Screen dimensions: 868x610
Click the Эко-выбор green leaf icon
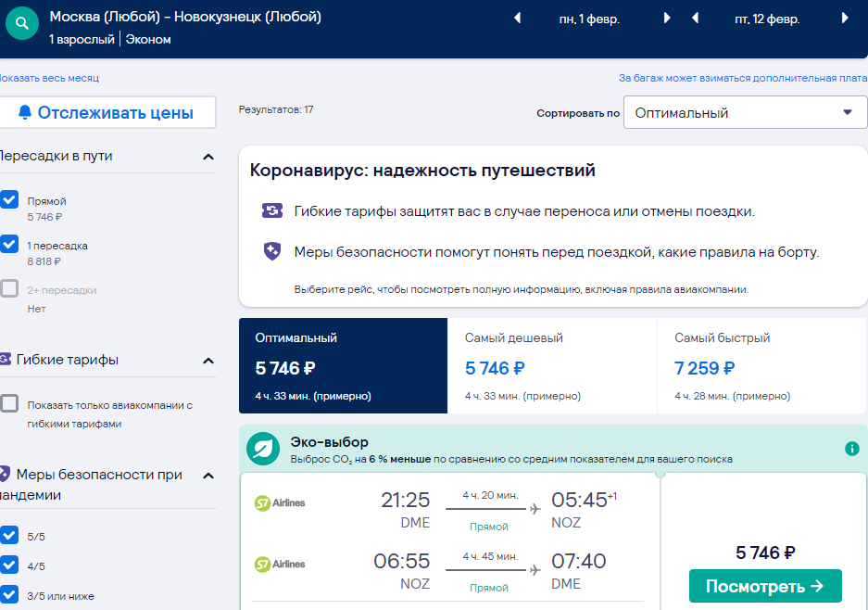click(x=263, y=449)
